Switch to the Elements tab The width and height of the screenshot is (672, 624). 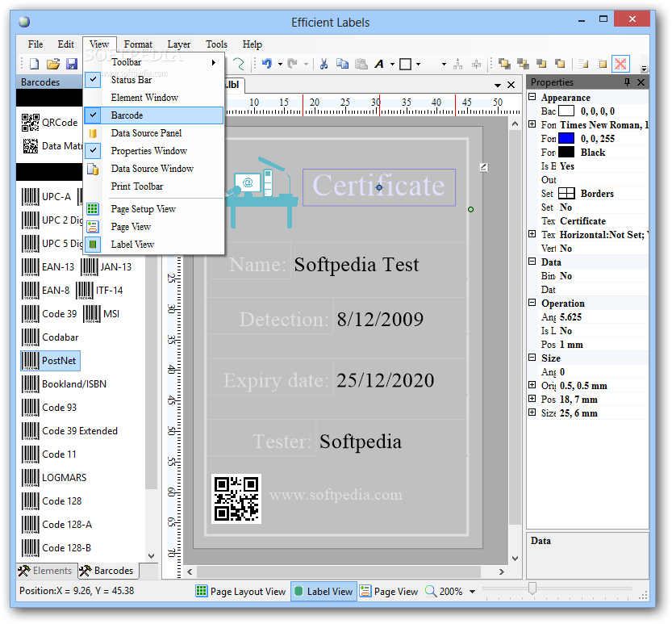point(46,571)
